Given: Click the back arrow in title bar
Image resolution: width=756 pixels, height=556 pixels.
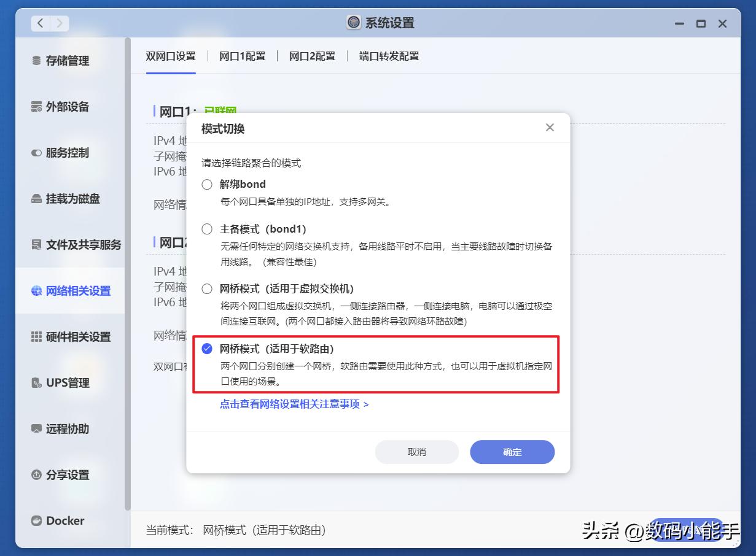Looking at the screenshot, I should coord(41,23).
